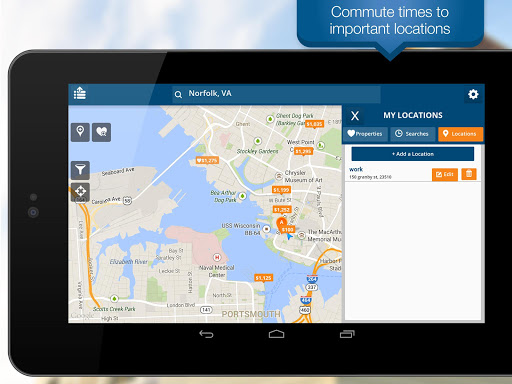Tap the Android back navigation button
Viewport: 512px width, 384px height.
click(206, 334)
